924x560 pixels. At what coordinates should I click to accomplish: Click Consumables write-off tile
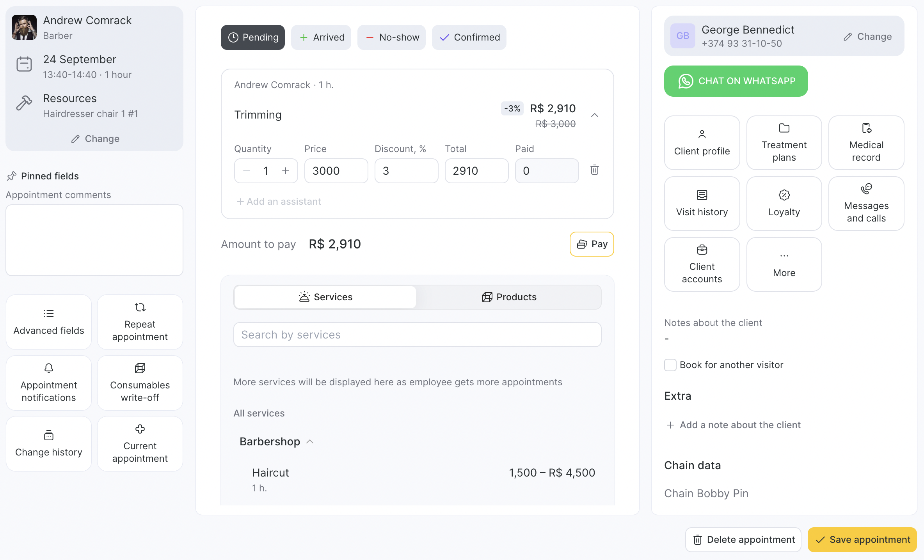(x=140, y=383)
